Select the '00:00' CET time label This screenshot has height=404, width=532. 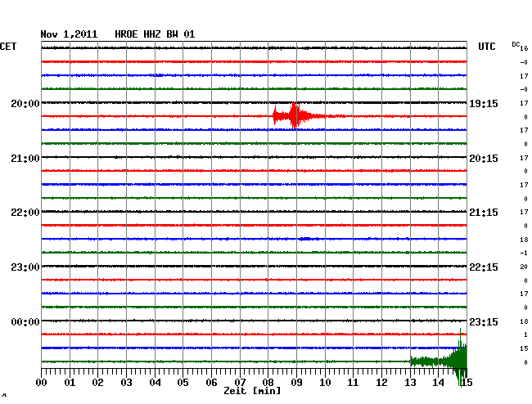(x=25, y=321)
